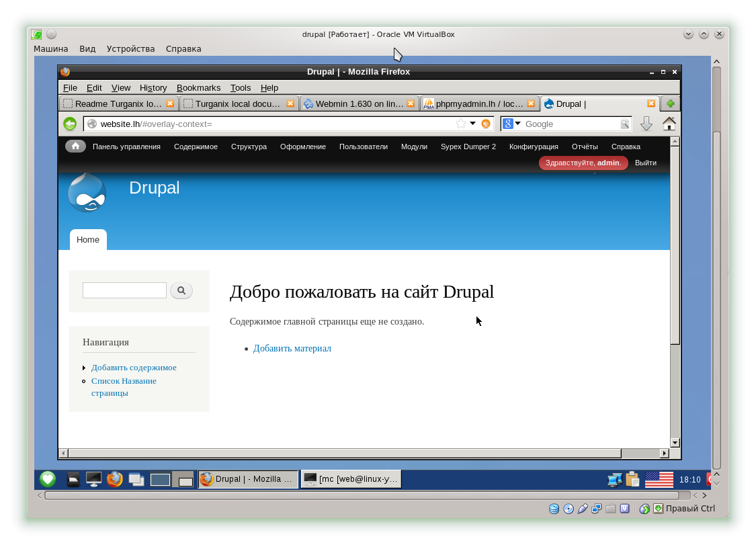Open Оформление in admin toolbar
Image resolution: width=756 pixels, height=545 pixels.
pos(303,146)
